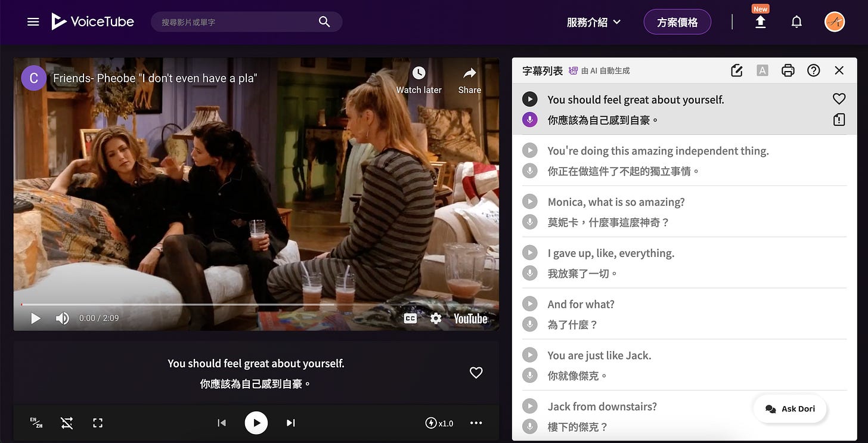The width and height of the screenshot is (868, 443).
Task: Click the video thumbnail to start playback
Action: 256,194
